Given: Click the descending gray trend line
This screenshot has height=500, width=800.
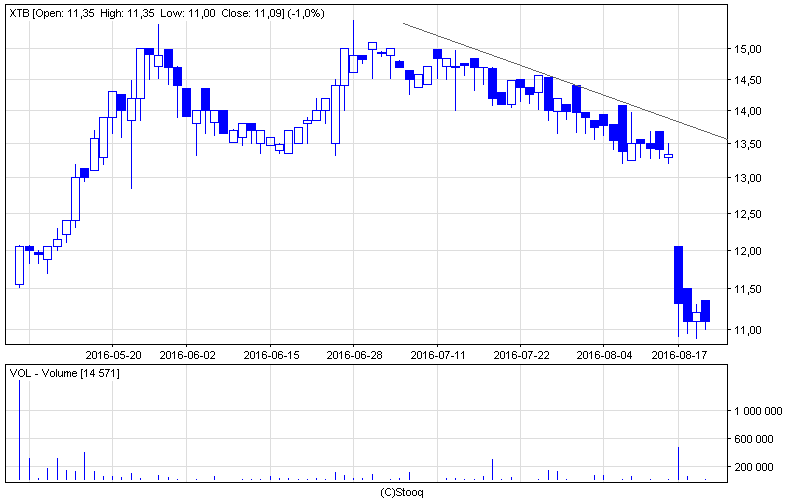Looking at the screenshot, I should 565,81.
